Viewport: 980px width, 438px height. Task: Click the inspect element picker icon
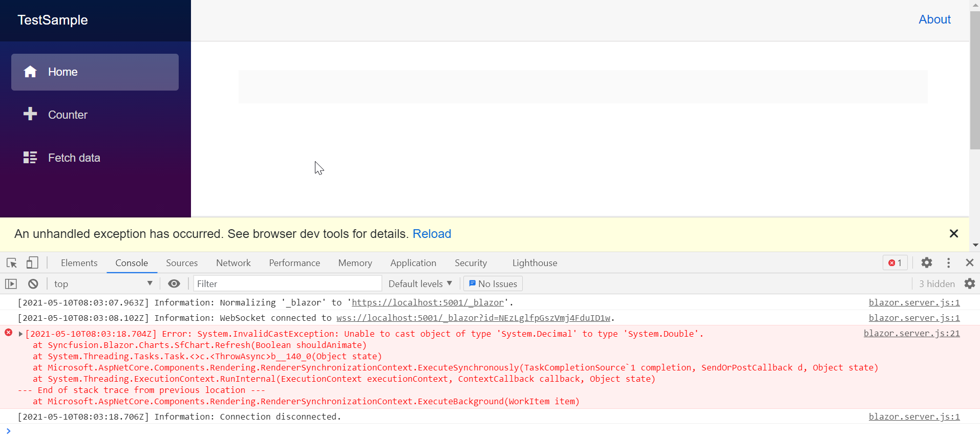tap(12, 263)
